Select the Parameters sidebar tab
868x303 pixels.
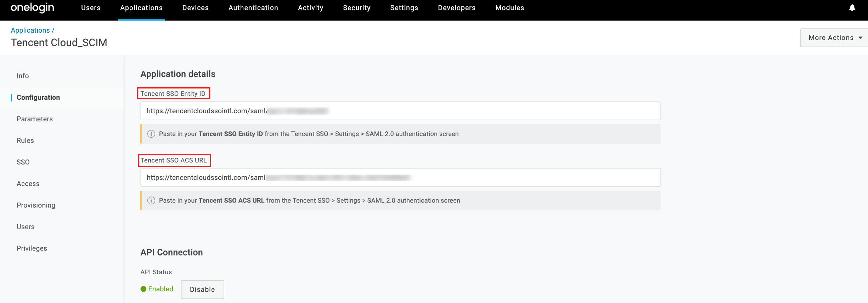point(35,119)
